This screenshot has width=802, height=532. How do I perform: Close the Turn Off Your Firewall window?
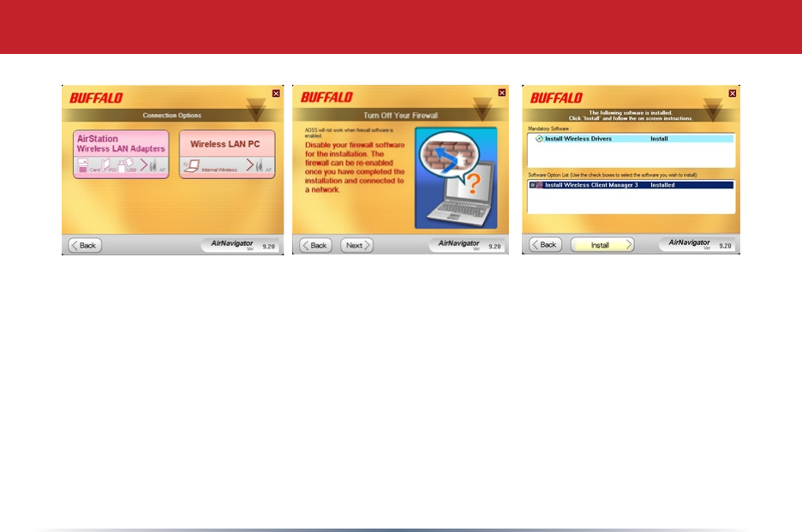[x=502, y=93]
